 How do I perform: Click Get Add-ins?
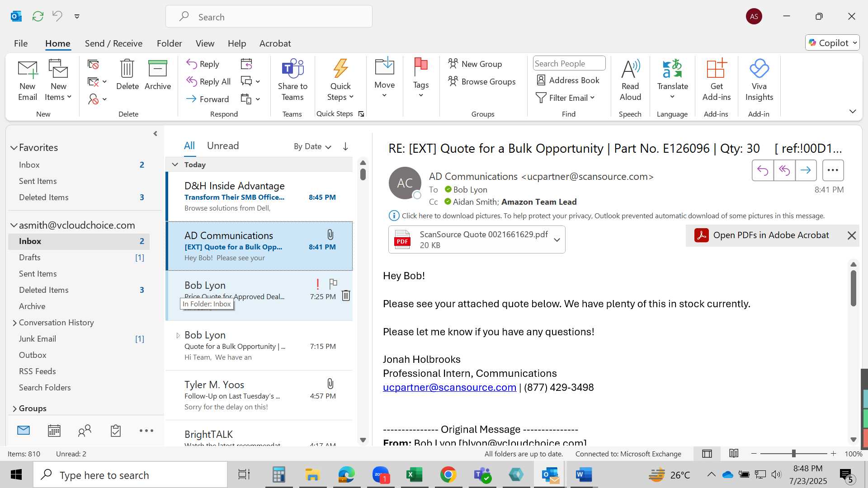[x=716, y=80]
